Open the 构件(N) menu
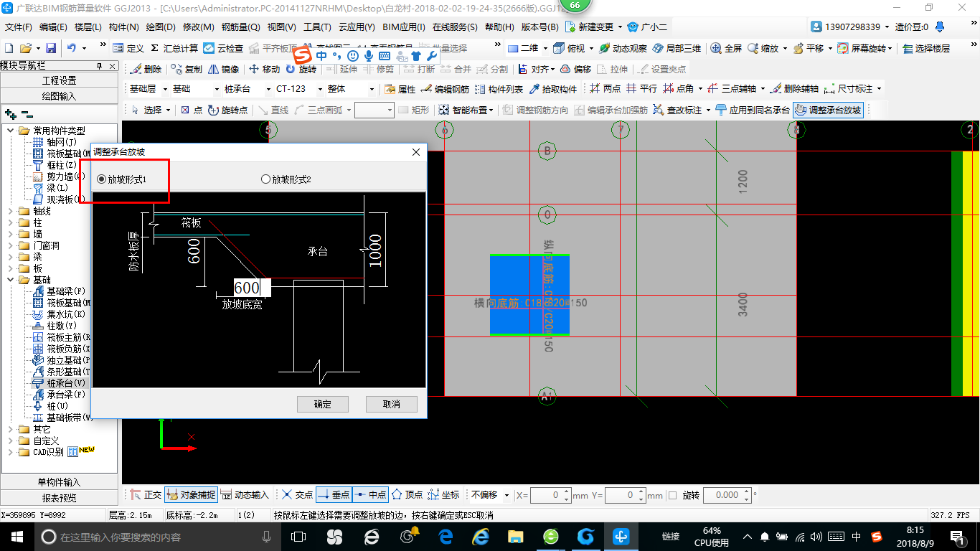Screen dimensions: 980x551 point(123,27)
